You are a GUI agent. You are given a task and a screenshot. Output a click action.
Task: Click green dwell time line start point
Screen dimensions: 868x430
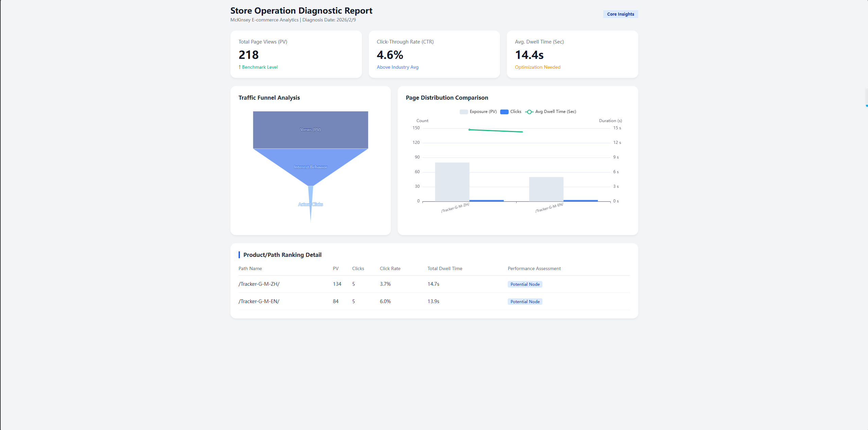pyautogui.click(x=469, y=130)
